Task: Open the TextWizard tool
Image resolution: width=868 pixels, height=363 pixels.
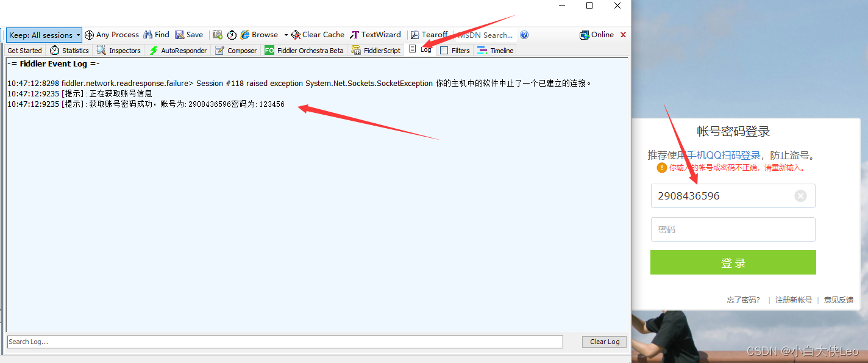Action: click(x=375, y=35)
